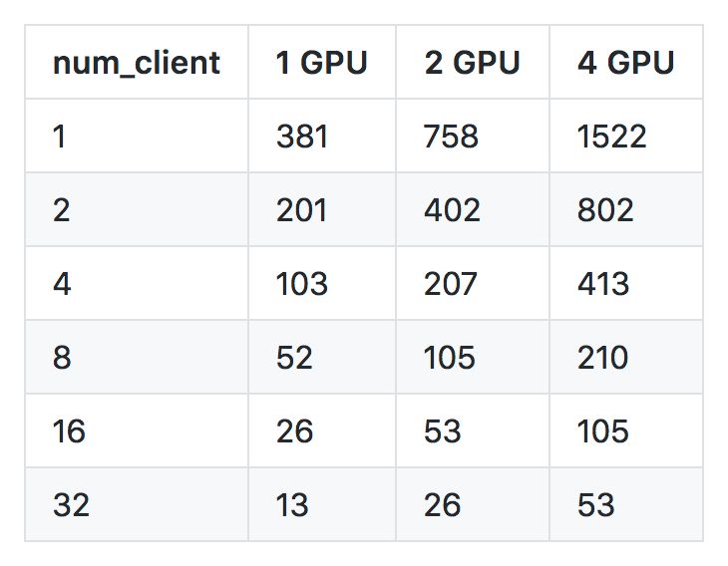The image size is (728, 566).
Task: Click the value 381 cell
Action: 322,136
